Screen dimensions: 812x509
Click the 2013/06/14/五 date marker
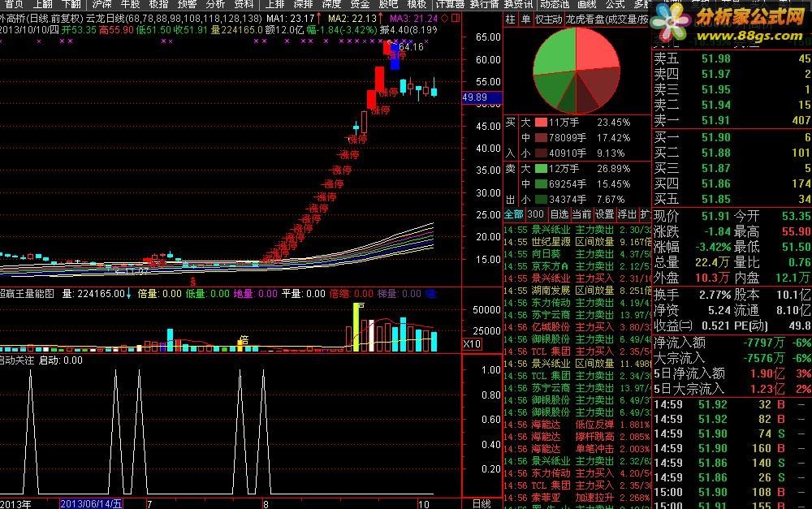[91, 504]
